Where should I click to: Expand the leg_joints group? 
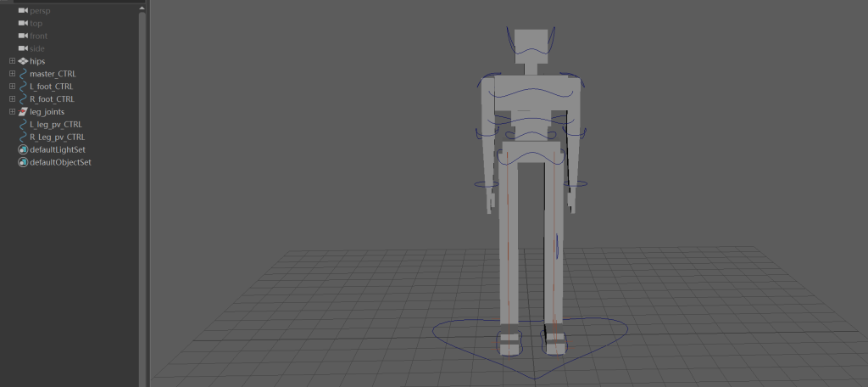[12, 111]
